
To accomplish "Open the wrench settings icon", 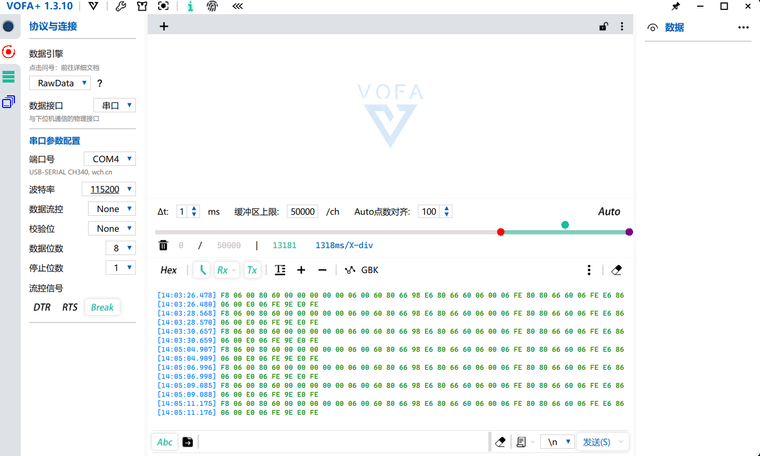I will 120,6.
